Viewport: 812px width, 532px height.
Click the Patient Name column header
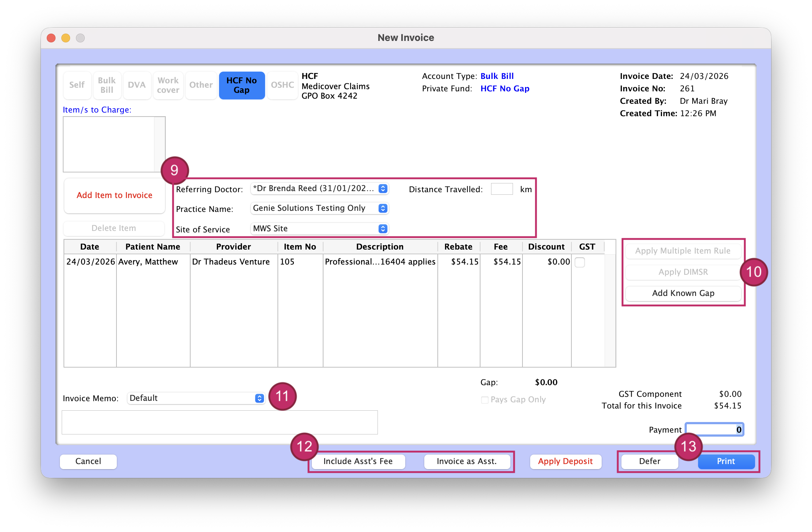tap(153, 247)
